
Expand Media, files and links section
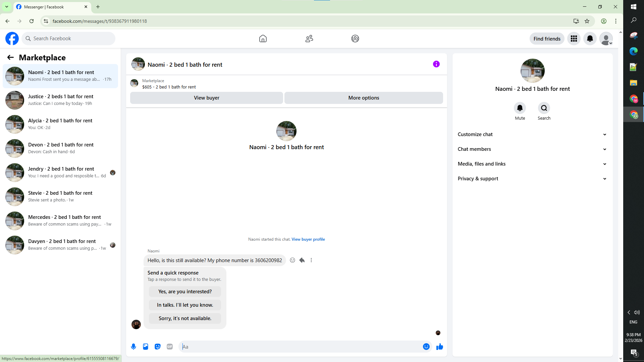[x=532, y=164]
